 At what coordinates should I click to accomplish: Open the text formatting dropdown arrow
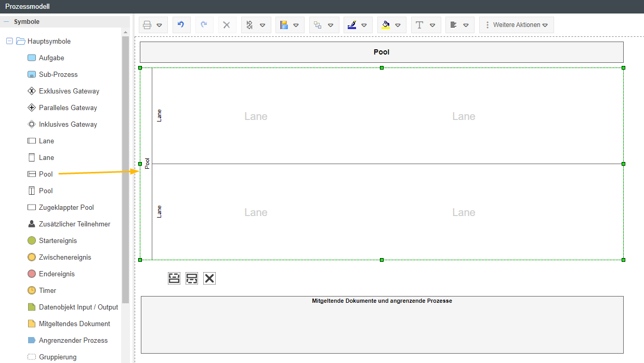click(432, 25)
